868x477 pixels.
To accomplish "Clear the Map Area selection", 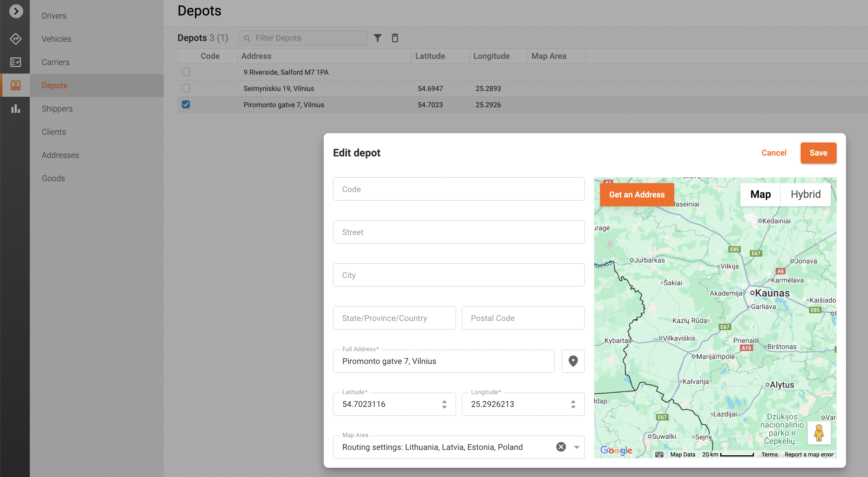I will click(561, 447).
